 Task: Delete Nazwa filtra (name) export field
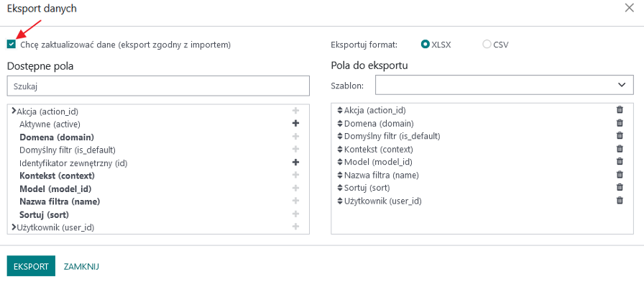620,175
